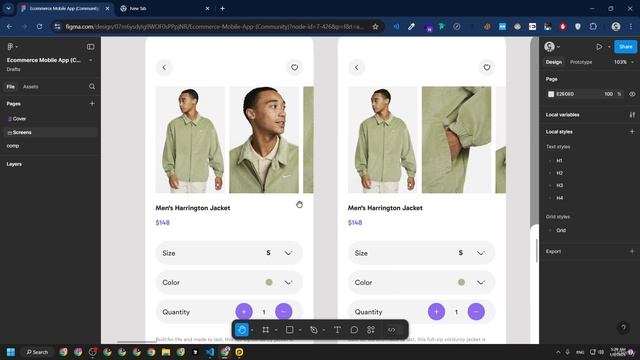Image resolution: width=640 pixels, height=360 pixels.
Task: Open move tools dropdown next to Hand tool
Action: (x=252, y=330)
